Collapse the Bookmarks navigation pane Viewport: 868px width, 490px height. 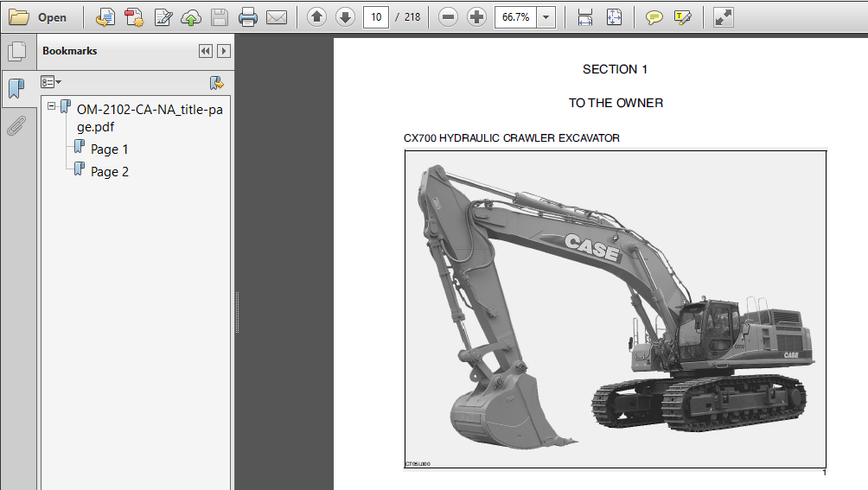(206, 51)
